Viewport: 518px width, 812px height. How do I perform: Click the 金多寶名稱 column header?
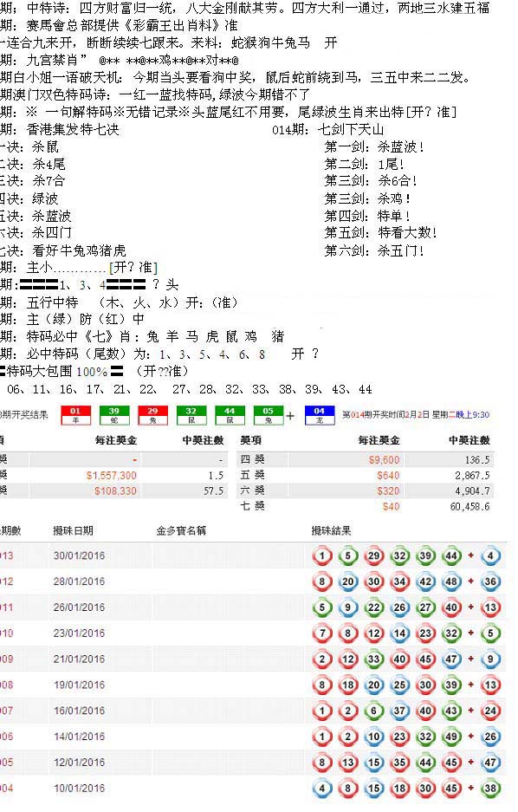pyautogui.click(x=181, y=531)
